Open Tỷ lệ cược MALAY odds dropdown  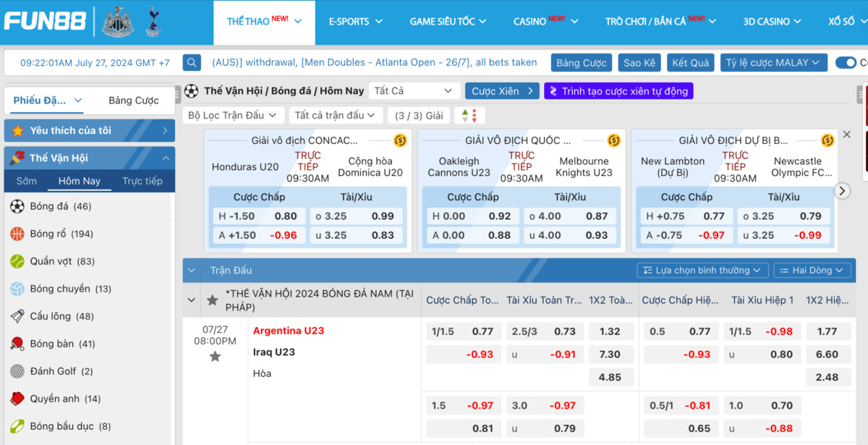point(773,63)
